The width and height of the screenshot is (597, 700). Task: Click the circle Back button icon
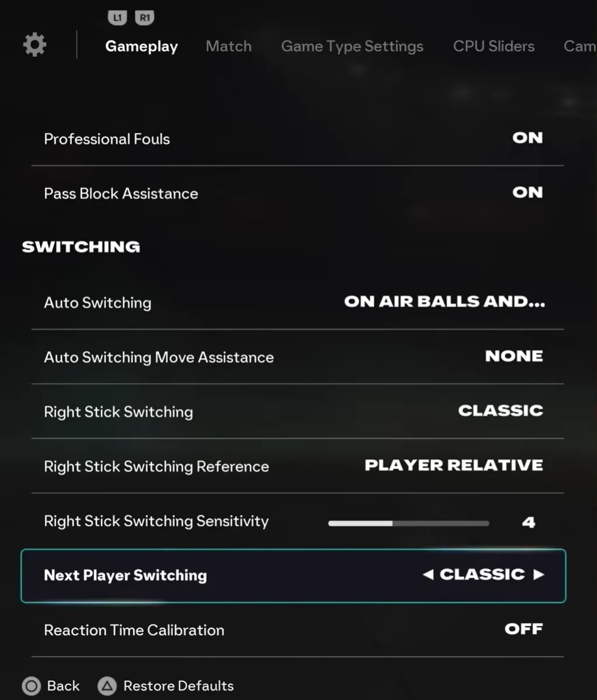click(32, 686)
